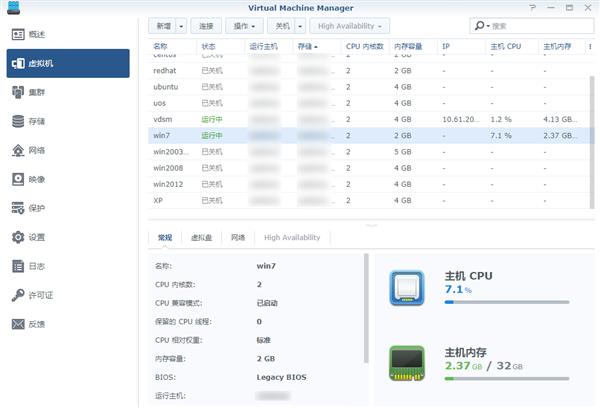Open the 映像 image sidebar icon
600x408 pixels.
point(18,179)
